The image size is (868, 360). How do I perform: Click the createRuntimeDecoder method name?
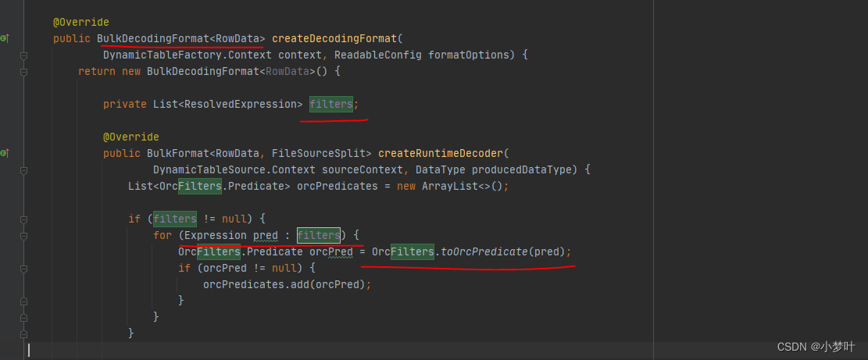(441, 152)
